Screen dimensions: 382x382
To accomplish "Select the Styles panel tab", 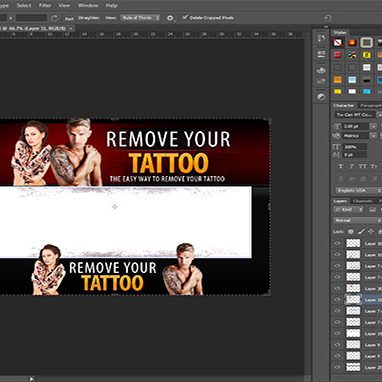I will (340, 32).
